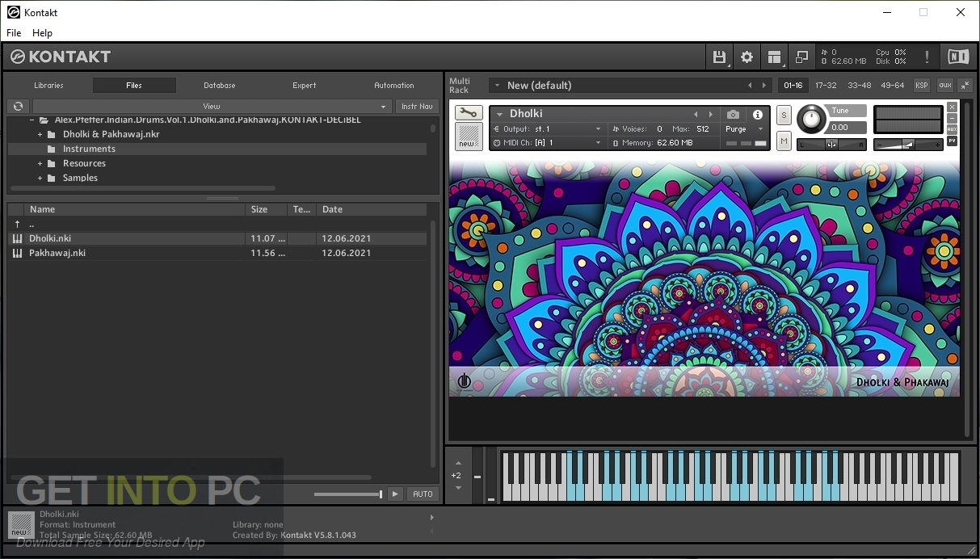Click the Kontakt logo in header

pyautogui.click(x=61, y=57)
